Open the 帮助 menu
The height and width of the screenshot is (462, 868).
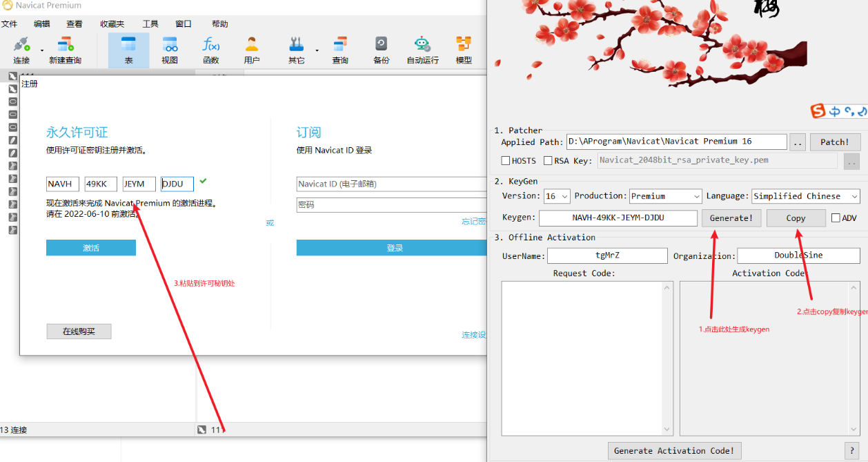220,23
